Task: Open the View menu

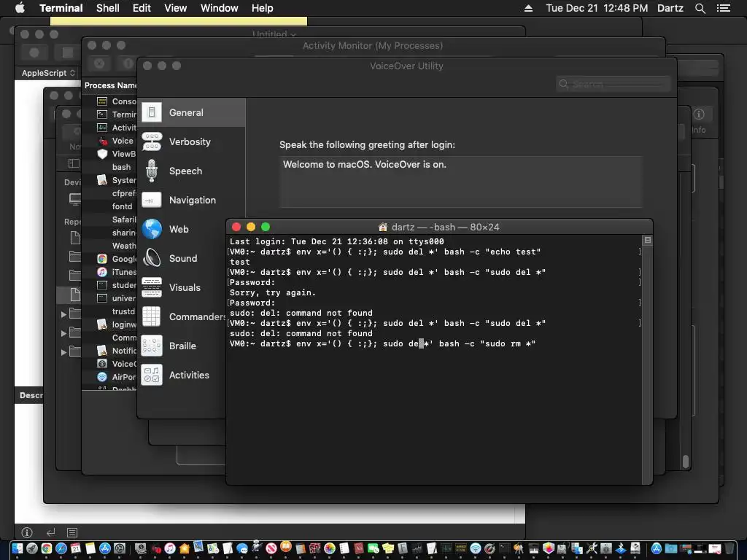Action: click(175, 8)
